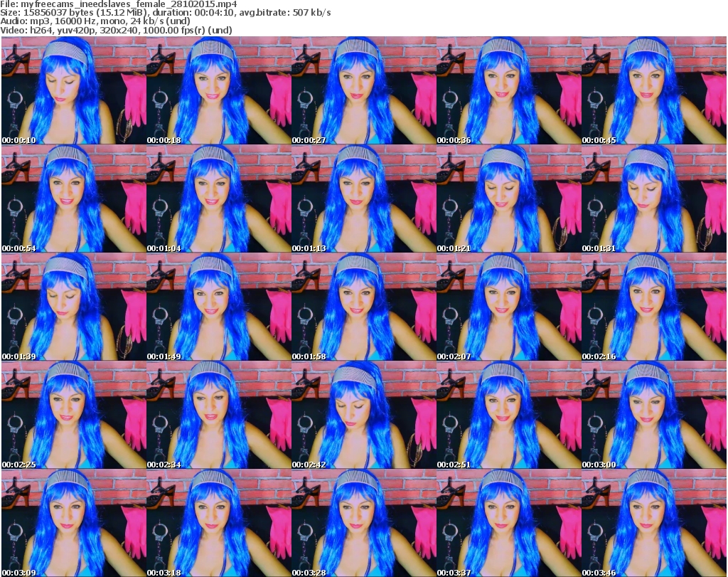The image size is (728, 577).
Task: Select the frame thumbnail timestamped 00:03:00
Action: click(x=654, y=415)
